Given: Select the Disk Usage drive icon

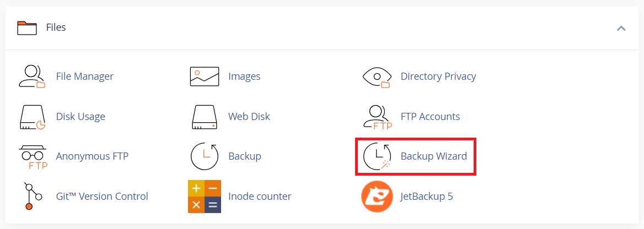Looking at the screenshot, I should click(x=32, y=117).
